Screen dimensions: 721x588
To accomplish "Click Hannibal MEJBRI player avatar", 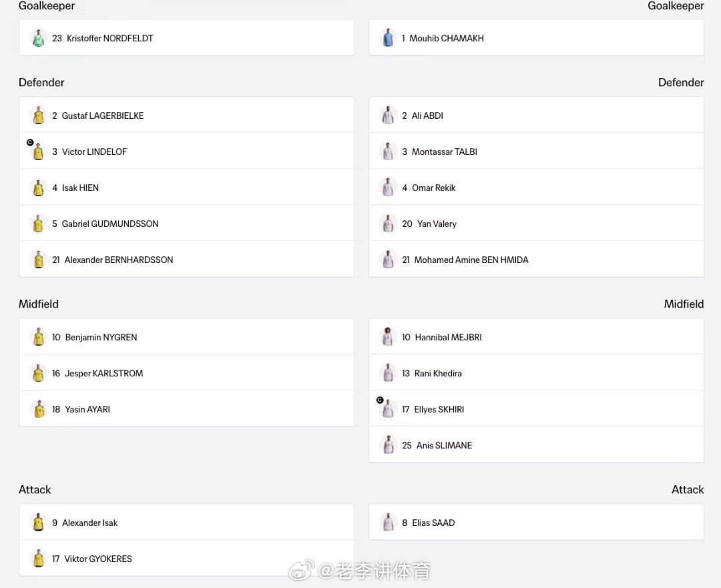I will pos(388,337).
